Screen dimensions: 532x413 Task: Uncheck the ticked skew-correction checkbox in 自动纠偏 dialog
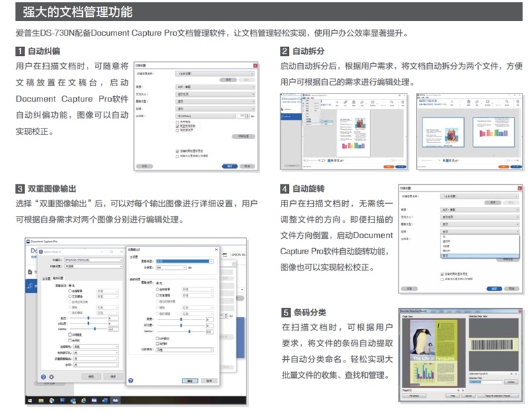point(177,126)
